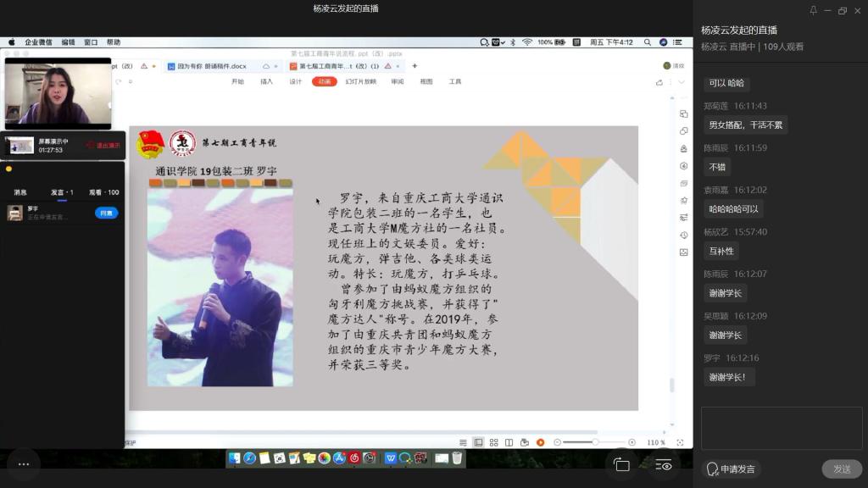Click the bottom-left three-dots more button
This screenshot has height=488, width=868.
(23, 463)
